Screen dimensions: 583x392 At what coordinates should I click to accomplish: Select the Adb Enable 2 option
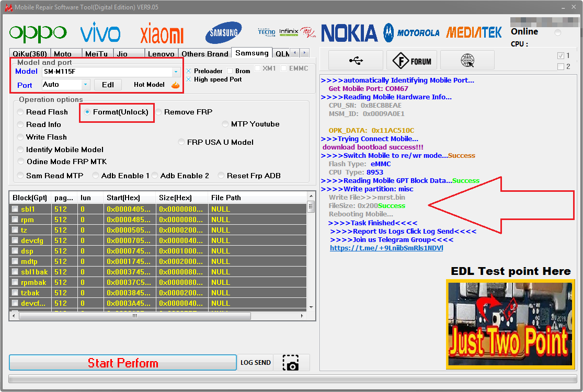[180, 176]
